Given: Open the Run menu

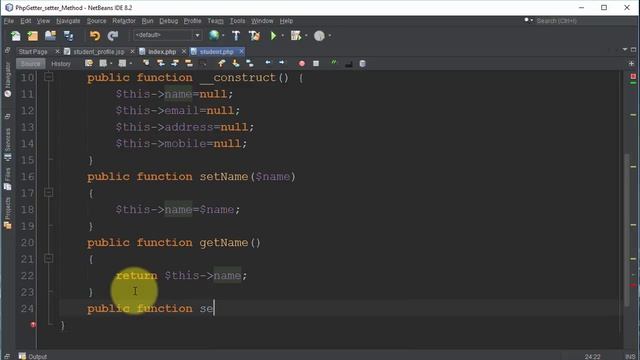Looking at the screenshot, I should (x=147, y=21).
